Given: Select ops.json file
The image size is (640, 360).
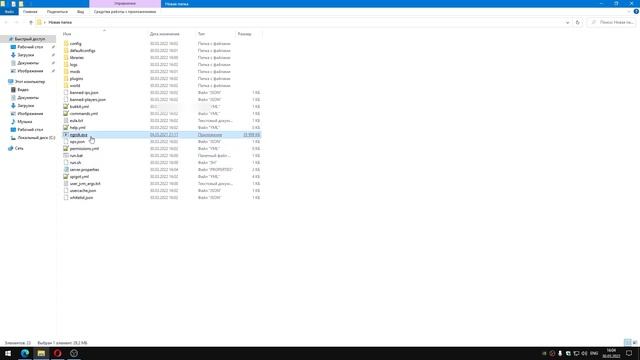Looking at the screenshot, I should tap(77, 142).
